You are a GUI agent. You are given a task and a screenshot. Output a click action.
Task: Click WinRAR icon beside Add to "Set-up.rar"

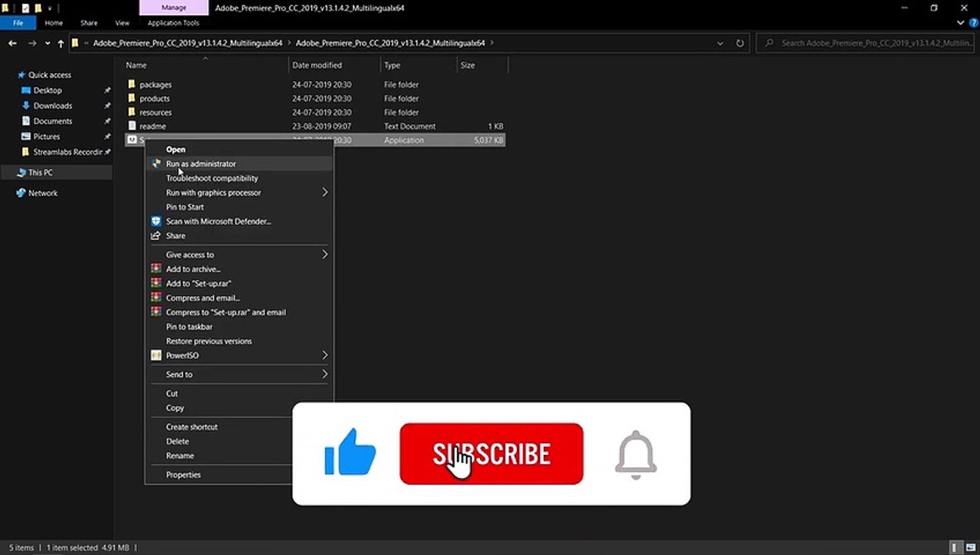(x=156, y=284)
